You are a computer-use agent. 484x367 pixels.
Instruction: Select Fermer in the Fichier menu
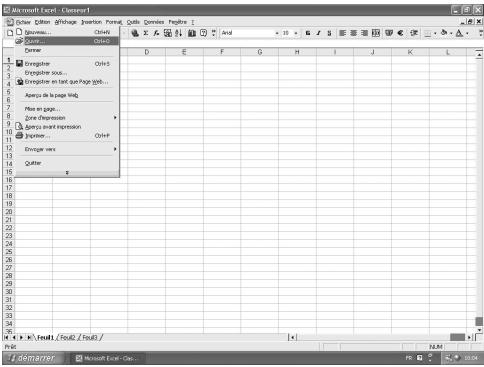tap(67, 50)
